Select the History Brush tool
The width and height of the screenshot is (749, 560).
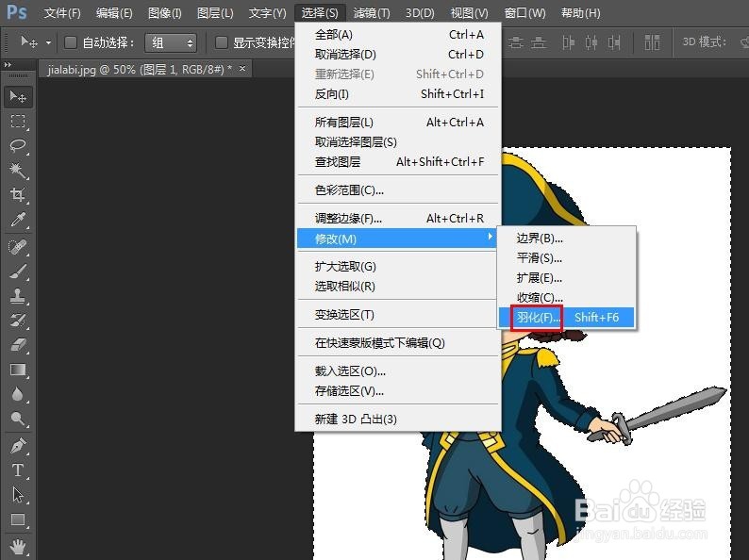[x=18, y=321]
